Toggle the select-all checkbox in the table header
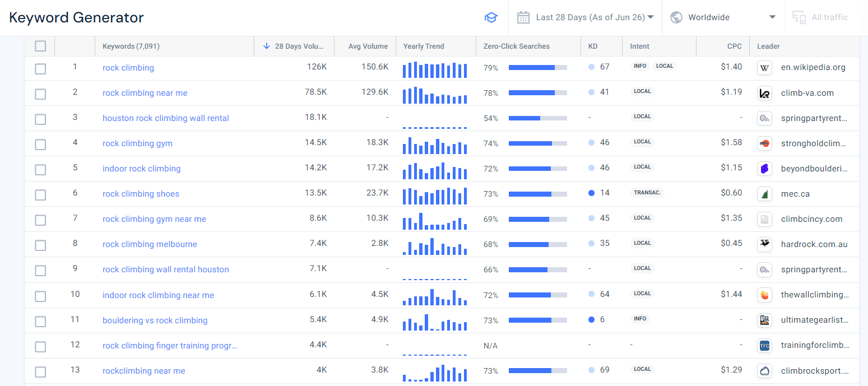Image resolution: width=868 pixels, height=386 pixels. (x=40, y=46)
